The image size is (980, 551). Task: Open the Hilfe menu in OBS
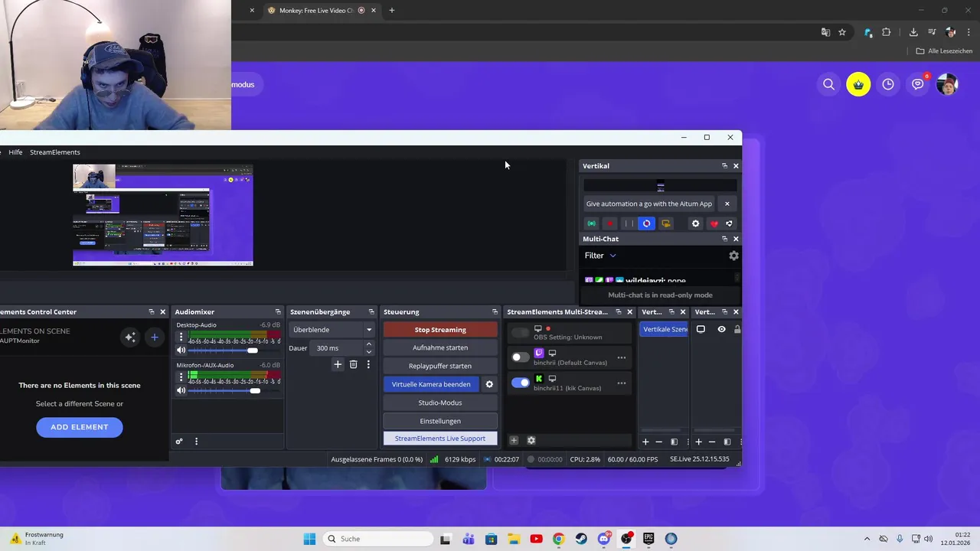[x=15, y=152]
